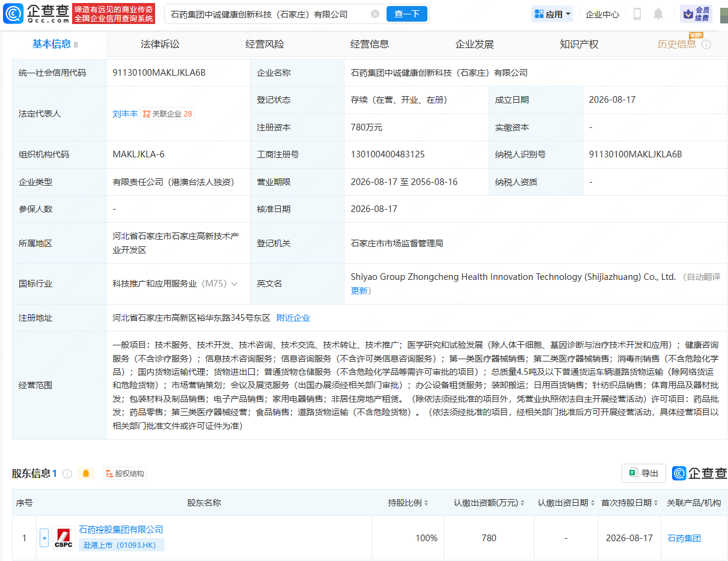This screenshot has height=561, width=728.
Task: Click the red slogan banner beside the logo
Action: (x=114, y=13)
